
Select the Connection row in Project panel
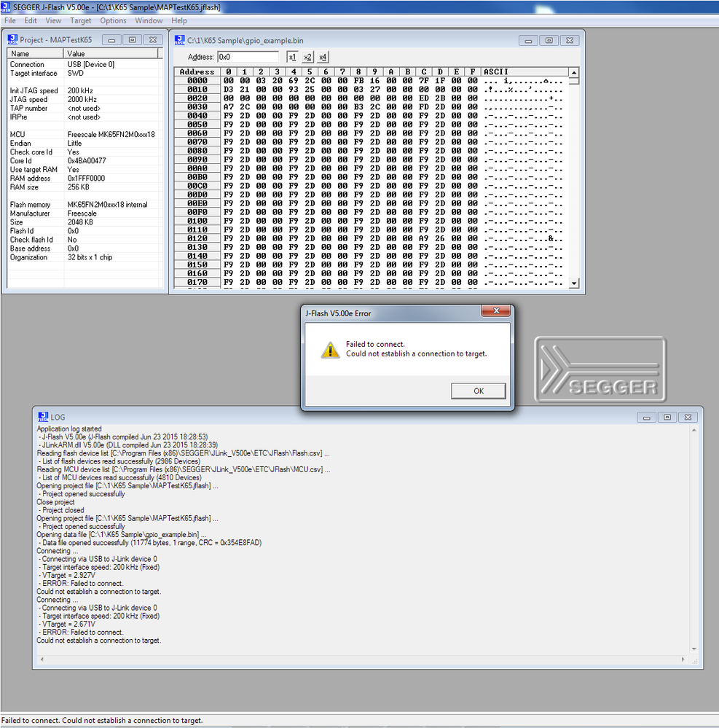click(x=85, y=65)
